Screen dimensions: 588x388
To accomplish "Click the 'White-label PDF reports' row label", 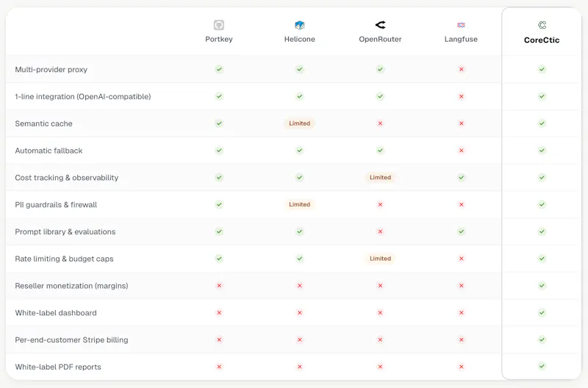I will coord(58,367).
